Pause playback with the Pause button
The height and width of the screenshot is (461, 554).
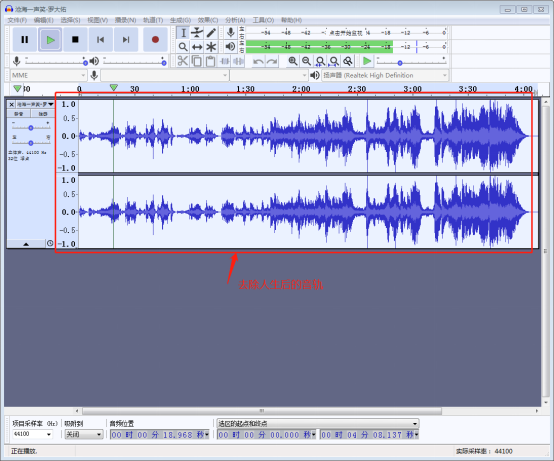[24, 40]
